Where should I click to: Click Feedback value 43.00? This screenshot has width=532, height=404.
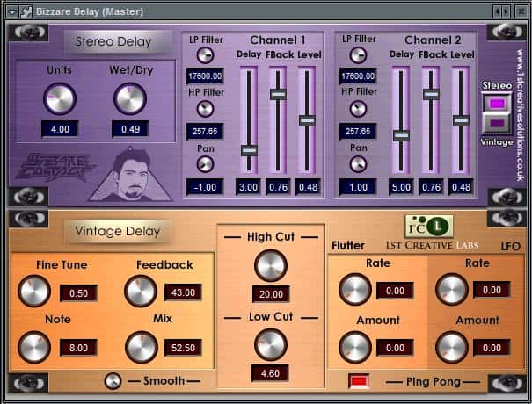pyautogui.click(x=183, y=292)
